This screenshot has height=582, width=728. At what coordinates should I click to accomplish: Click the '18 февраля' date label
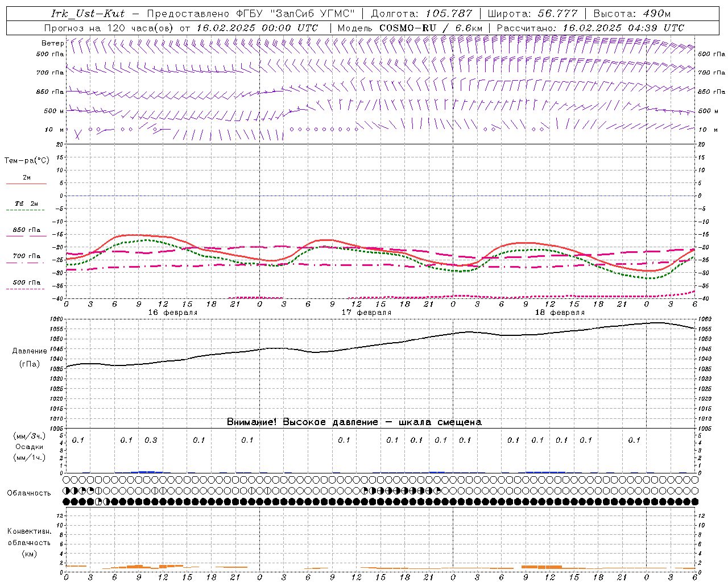pos(560,313)
